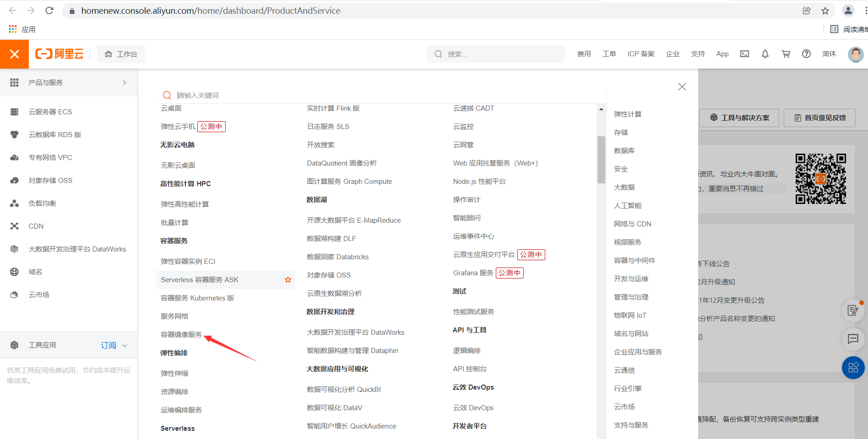The width and height of the screenshot is (868, 439).
Task: Open 云服务器 ECS in sidebar
Action: pos(50,112)
